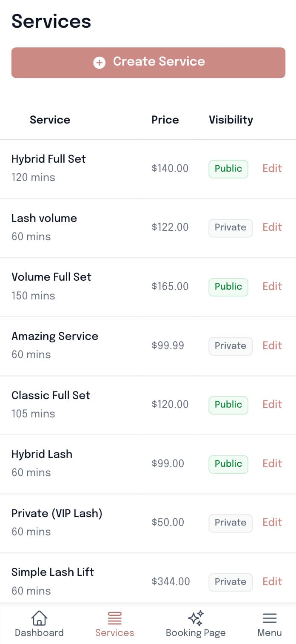Open the hamburger Menu icon
This screenshot has width=296, height=644.
[269, 617]
